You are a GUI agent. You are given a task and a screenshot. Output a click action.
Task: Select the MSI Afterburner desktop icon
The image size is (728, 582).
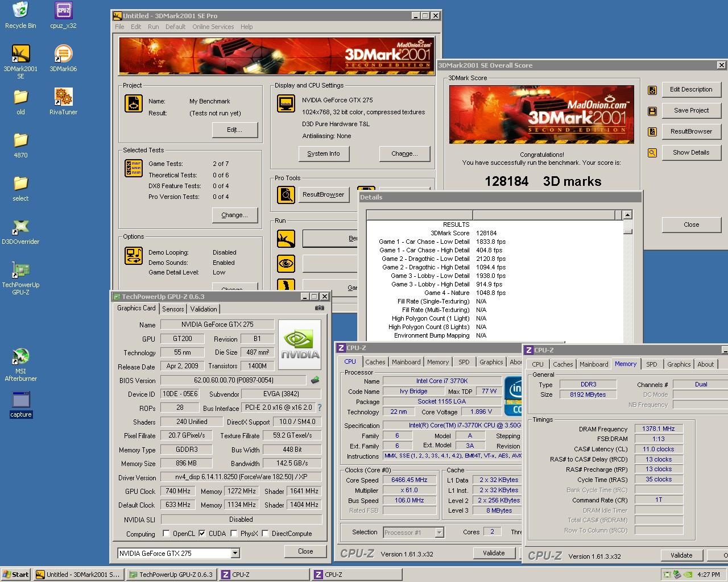tap(20, 364)
